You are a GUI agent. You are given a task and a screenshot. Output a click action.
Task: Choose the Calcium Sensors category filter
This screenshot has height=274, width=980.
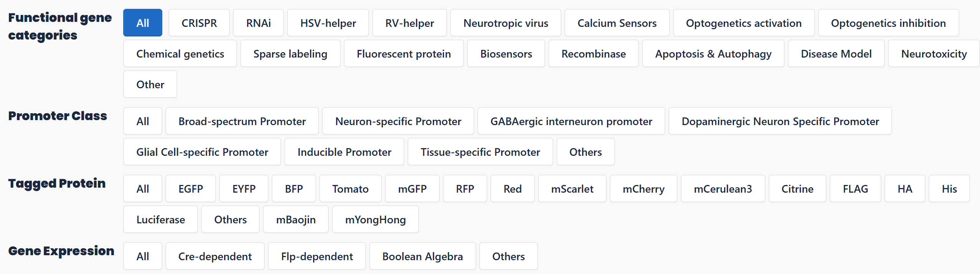pos(617,23)
